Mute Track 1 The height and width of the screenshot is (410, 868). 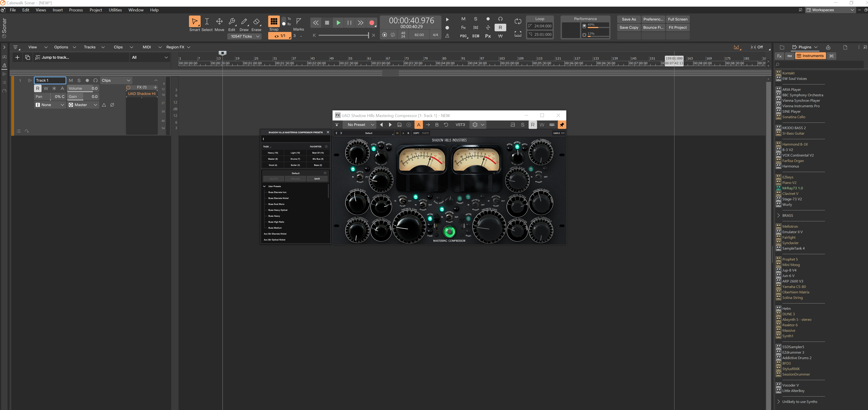pyautogui.click(x=71, y=81)
